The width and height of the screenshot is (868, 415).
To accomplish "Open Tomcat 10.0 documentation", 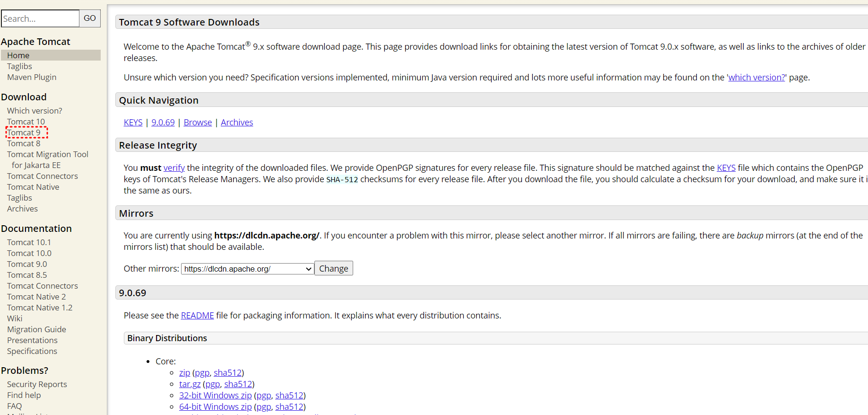I will pos(29,253).
